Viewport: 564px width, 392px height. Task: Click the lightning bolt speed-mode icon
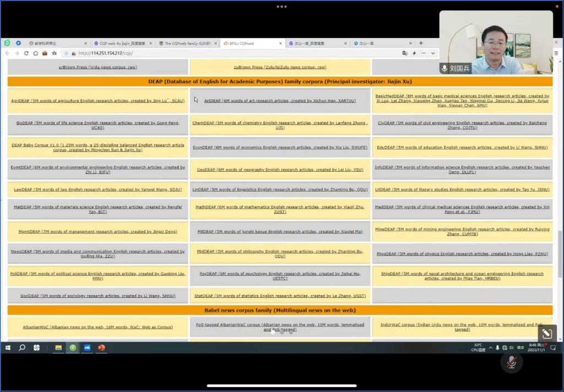pyautogui.click(x=414, y=53)
